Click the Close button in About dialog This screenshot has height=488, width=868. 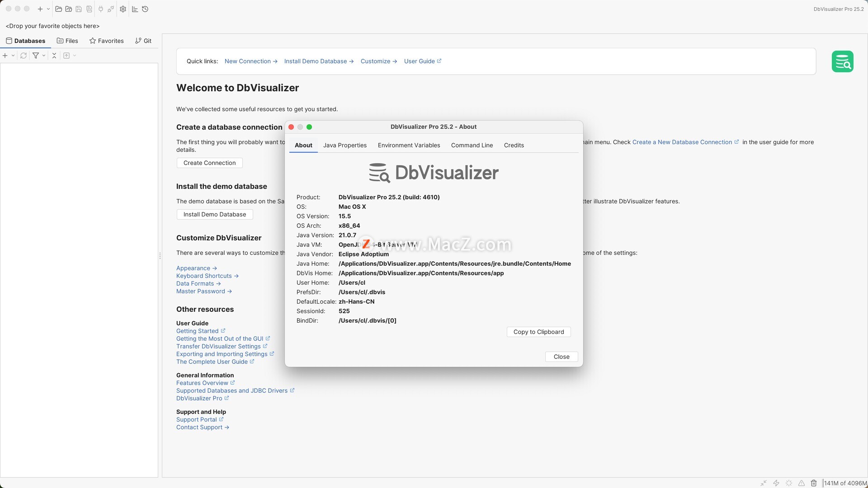(561, 357)
